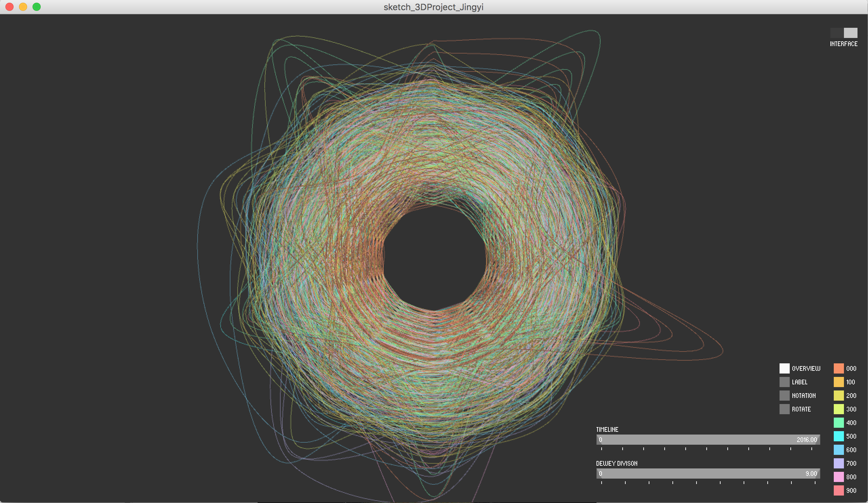Maximize the window with green button
This screenshot has height=503, width=868.
pyautogui.click(x=37, y=7)
